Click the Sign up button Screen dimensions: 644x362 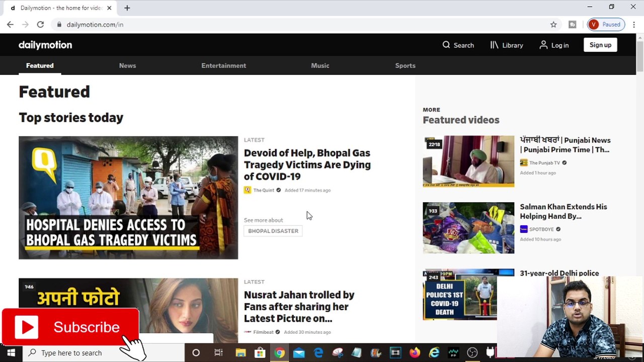pyautogui.click(x=600, y=45)
